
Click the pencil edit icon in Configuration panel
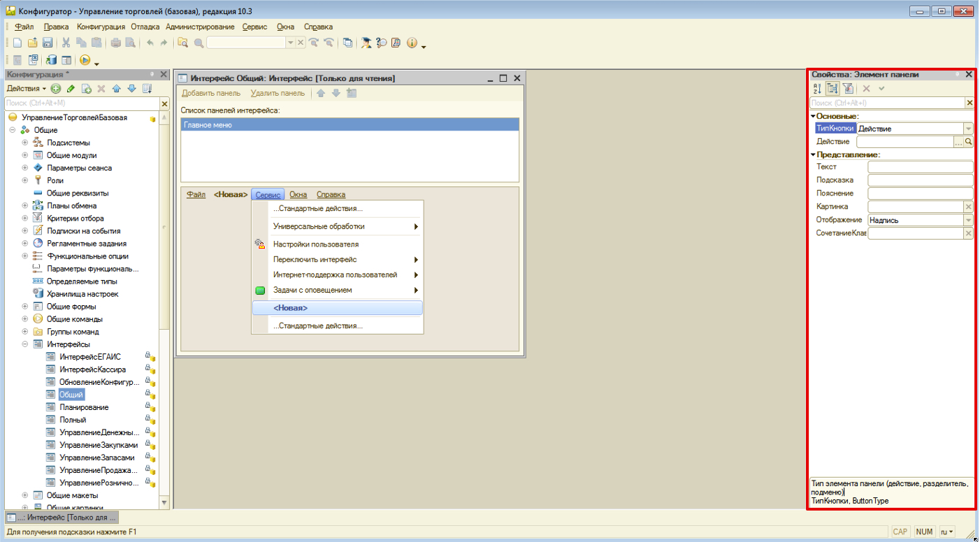(71, 89)
